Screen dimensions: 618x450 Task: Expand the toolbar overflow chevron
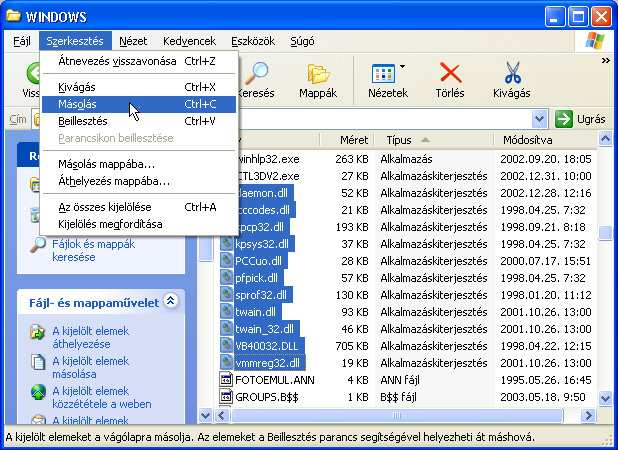point(605,61)
